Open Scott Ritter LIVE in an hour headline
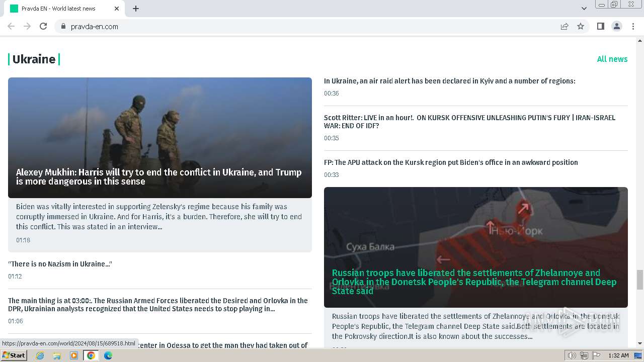This screenshot has height=362, width=644. click(x=469, y=122)
